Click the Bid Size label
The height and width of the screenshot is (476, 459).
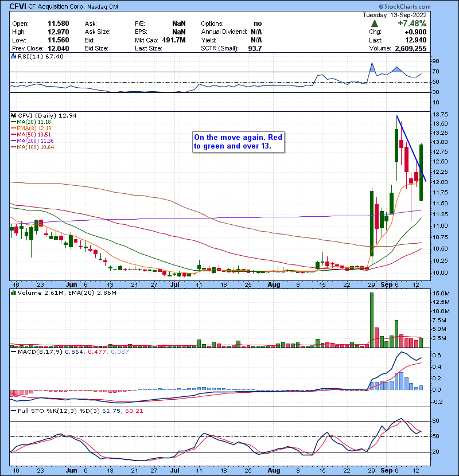click(x=96, y=48)
